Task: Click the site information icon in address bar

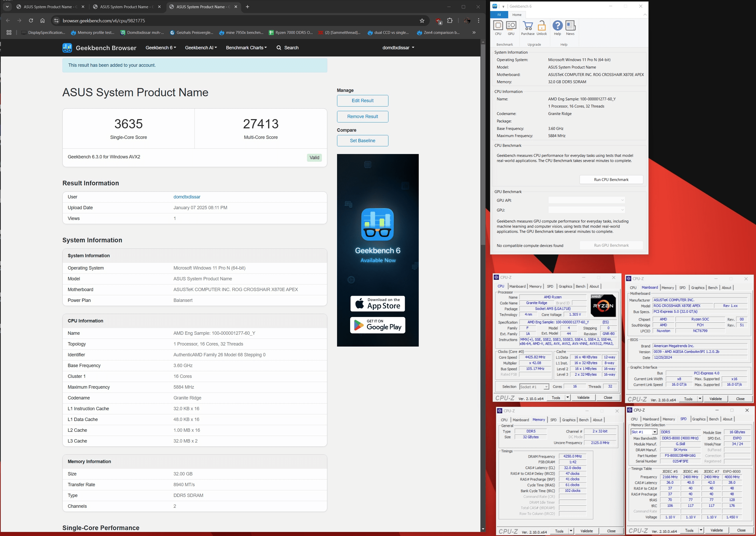Action: click(56, 21)
